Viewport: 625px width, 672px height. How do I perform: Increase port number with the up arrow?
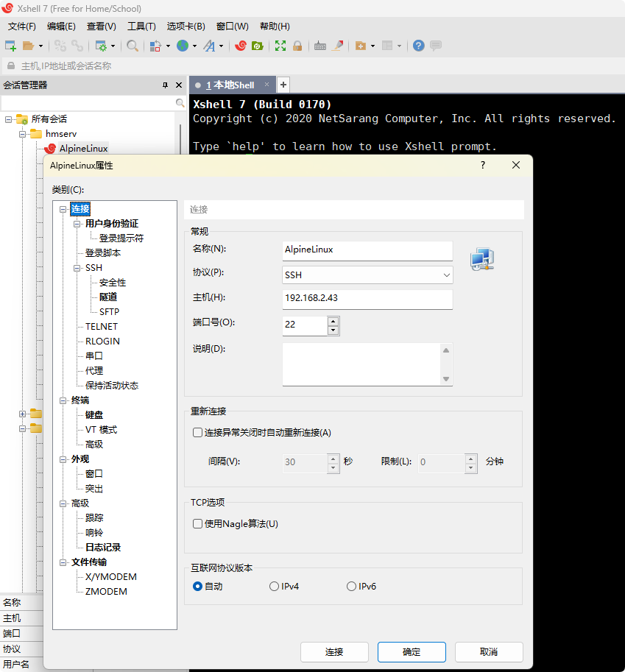(333, 321)
